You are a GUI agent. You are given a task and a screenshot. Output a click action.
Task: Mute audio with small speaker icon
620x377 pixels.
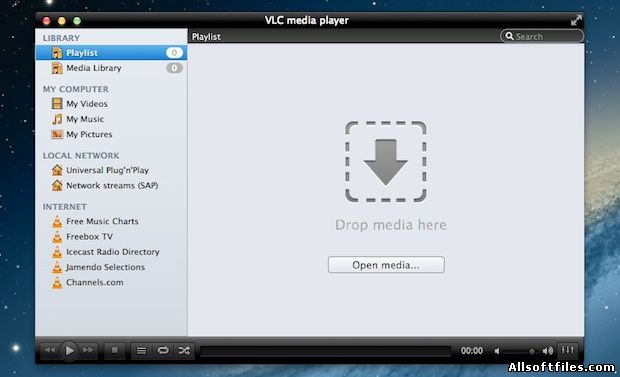[x=497, y=351]
